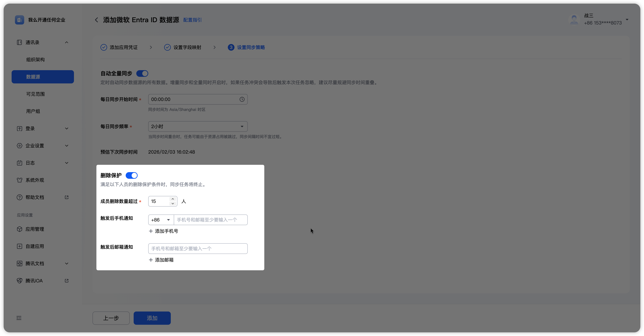
Task: Click the 触发后邮箱通知 input field
Action: click(x=197, y=249)
